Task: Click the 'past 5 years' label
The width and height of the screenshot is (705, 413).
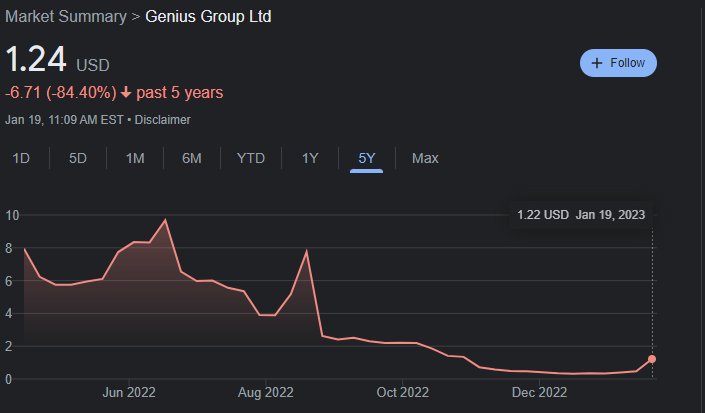Action: pos(179,93)
